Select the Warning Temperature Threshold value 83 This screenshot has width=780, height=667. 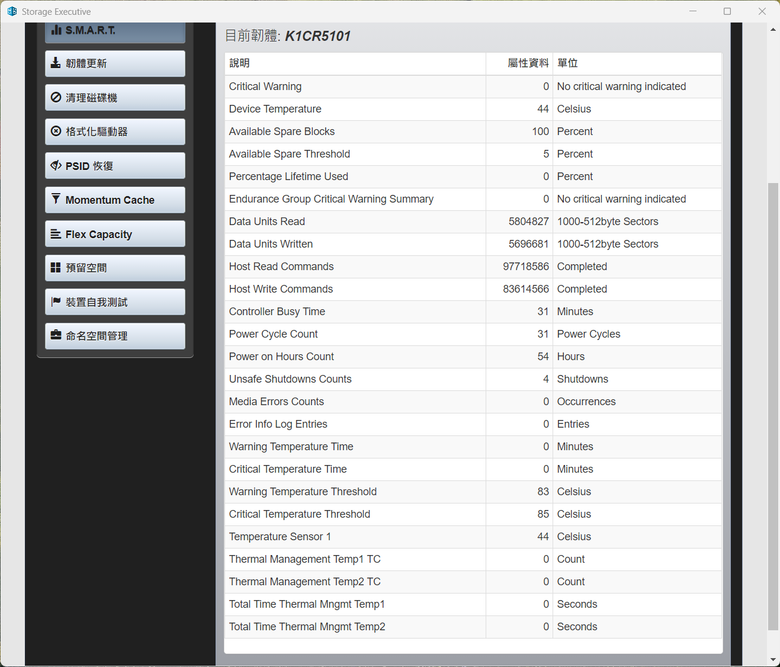[543, 491]
